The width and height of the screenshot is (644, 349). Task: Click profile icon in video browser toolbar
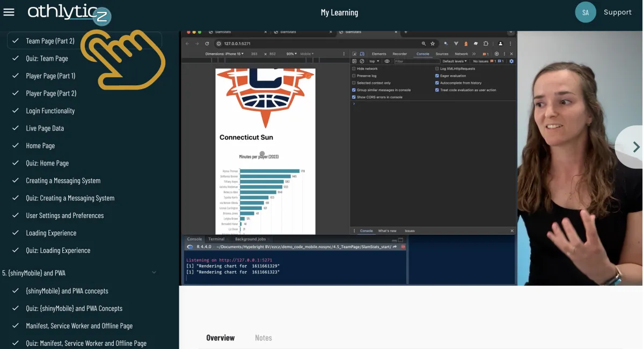click(501, 43)
